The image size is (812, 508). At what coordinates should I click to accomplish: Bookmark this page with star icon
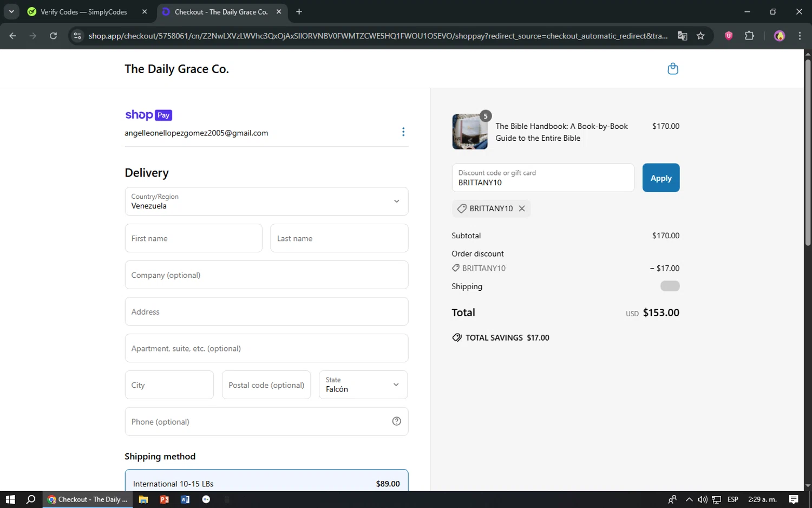(700, 36)
